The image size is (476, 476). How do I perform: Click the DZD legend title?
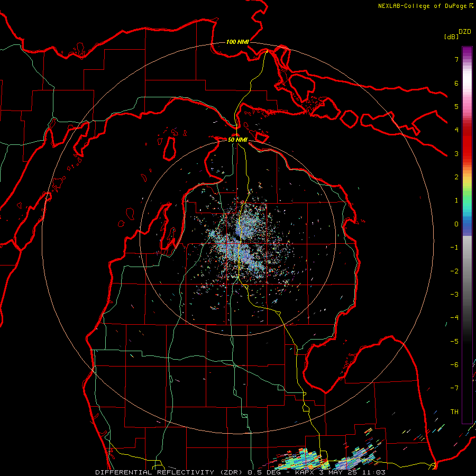click(x=465, y=32)
